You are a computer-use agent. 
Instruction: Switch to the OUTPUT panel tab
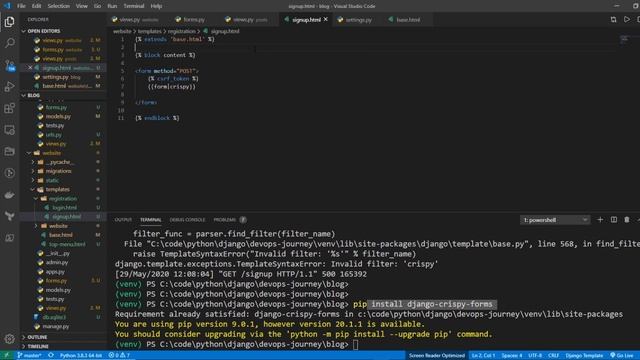pos(123,220)
